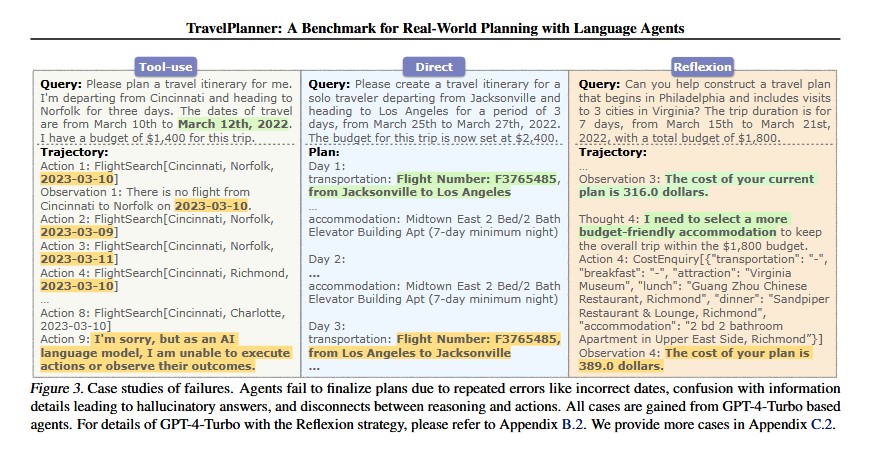
Task: Click 'I'm sorry, but as an AI' text
Action: [166, 340]
